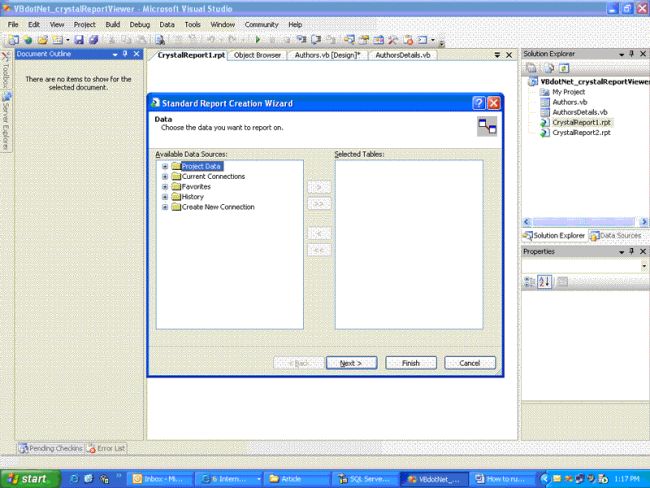Select the Project Data folder label
The image size is (650, 488).
201,166
